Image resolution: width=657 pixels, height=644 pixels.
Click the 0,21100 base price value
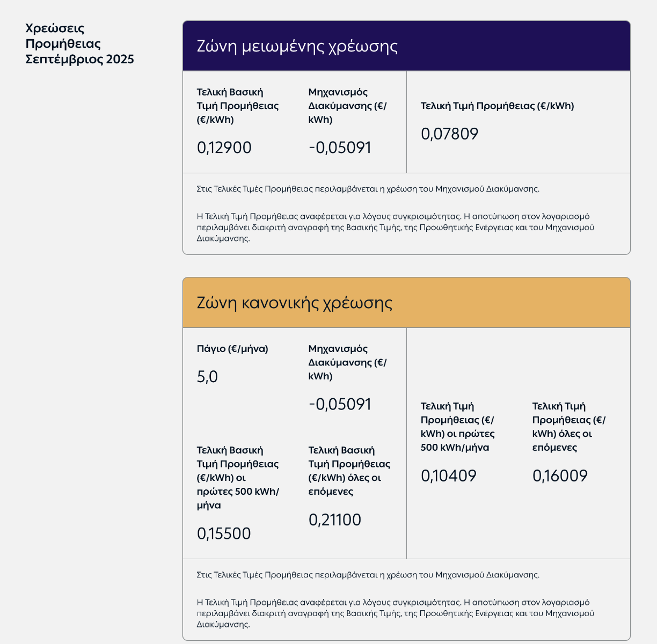(x=335, y=519)
